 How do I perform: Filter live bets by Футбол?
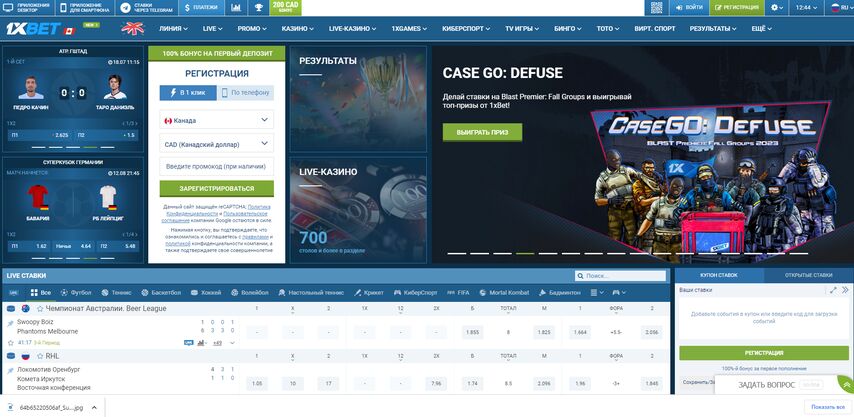click(76, 292)
